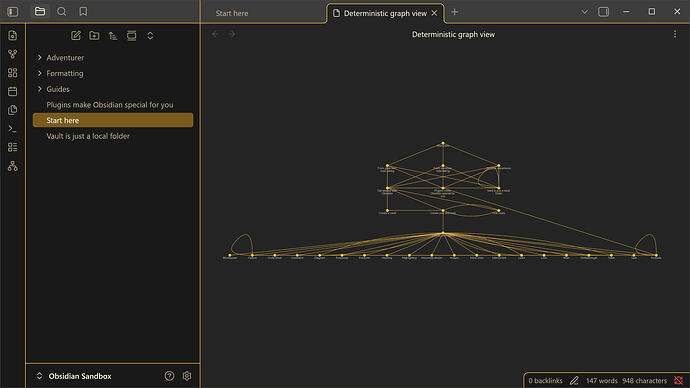Open today's daily note icon

coord(13,91)
